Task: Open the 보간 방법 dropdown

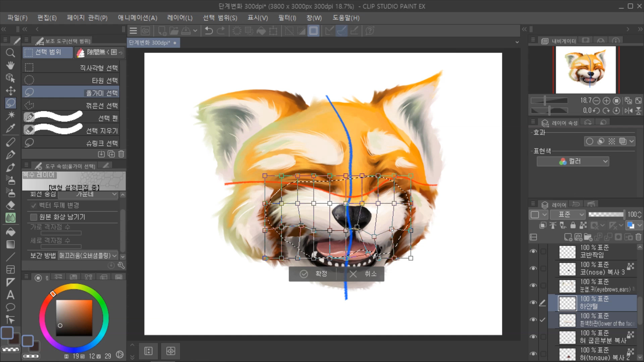Action: pyautogui.click(x=88, y=256)
